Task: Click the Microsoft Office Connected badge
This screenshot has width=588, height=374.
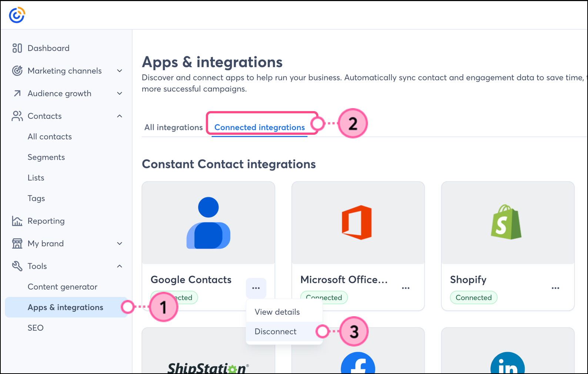Action: 324,298
